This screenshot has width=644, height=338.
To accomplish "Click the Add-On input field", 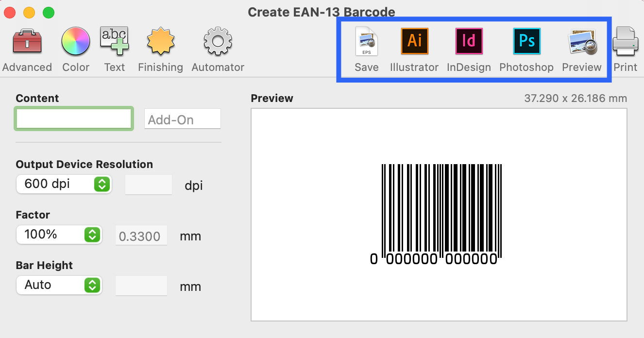I will coord(183,119).
